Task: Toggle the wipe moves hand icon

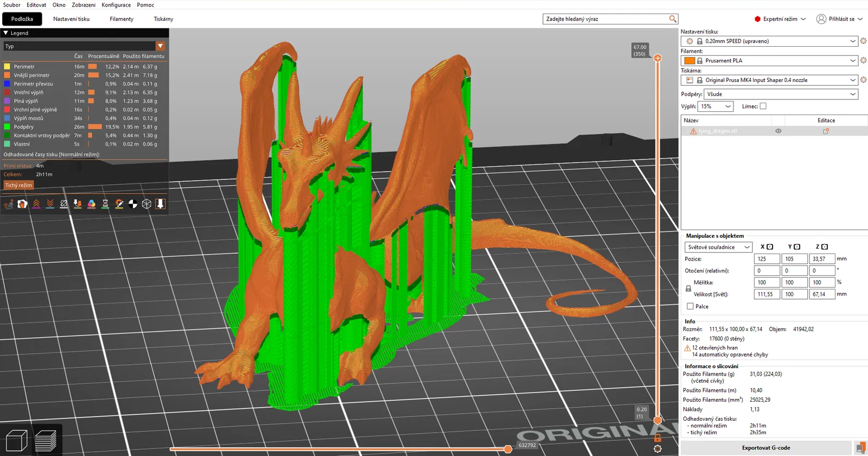Action: click(22, 204)
